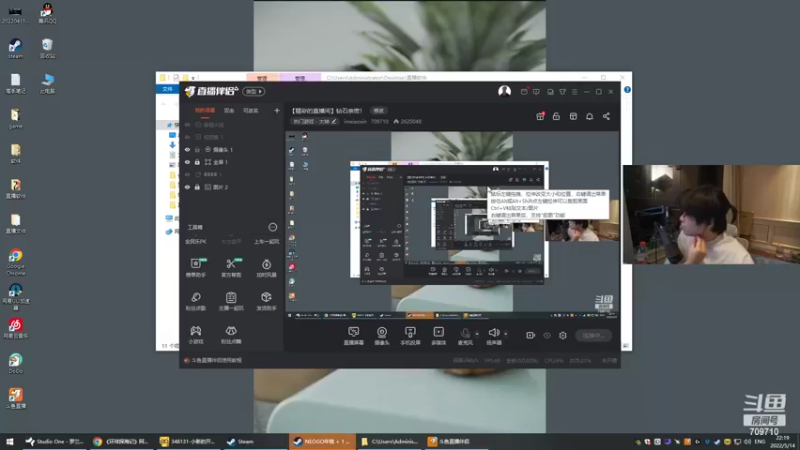This screenshot has height=450, width=800.
Task: Open the mini games gamepad tool
Action: click(196, 335)
